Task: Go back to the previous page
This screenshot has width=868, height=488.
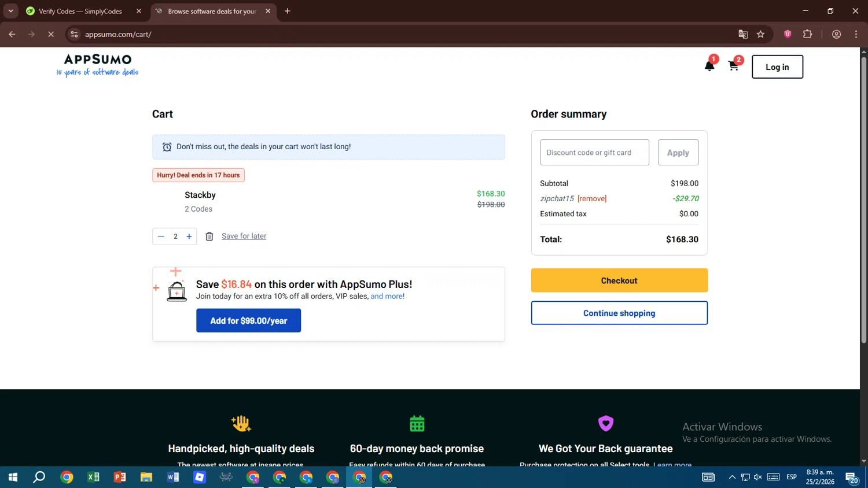Action: click(x=12, y=34)
